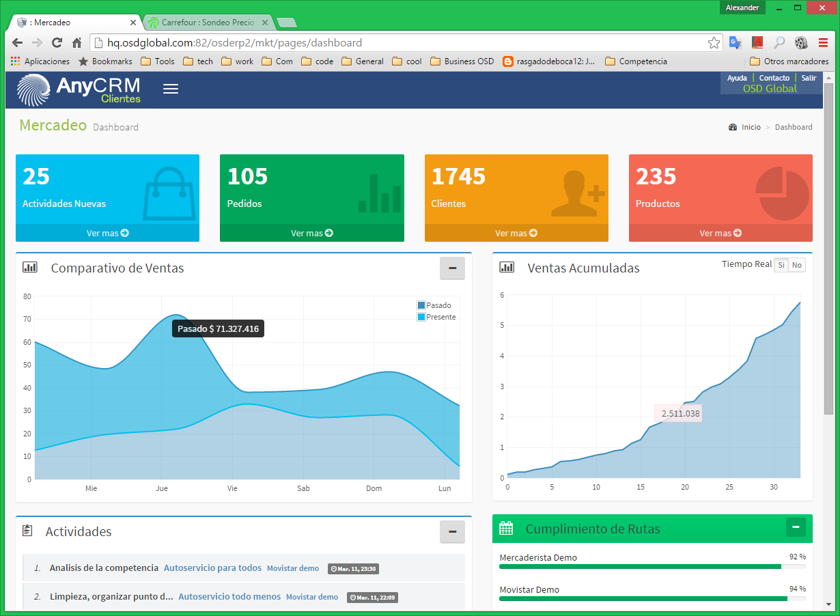Viewport: 840px width, 616px height.
Task: Disable Tiempo Real with the No option
Action: [797, 265]
